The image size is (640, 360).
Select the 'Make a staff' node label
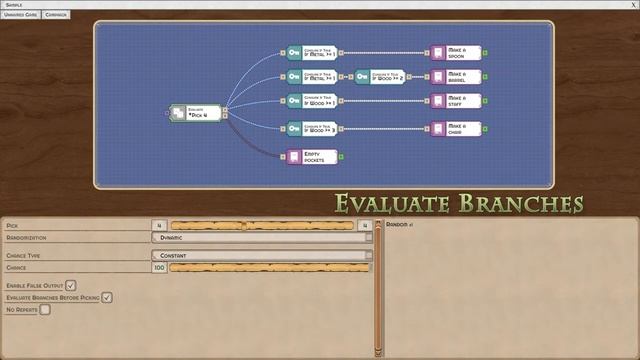456,100
